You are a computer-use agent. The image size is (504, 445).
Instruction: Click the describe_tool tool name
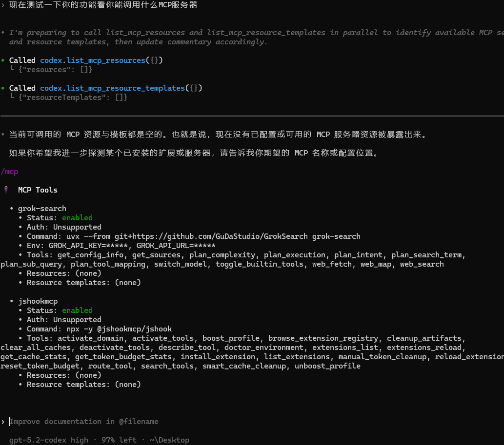point(187,348)
